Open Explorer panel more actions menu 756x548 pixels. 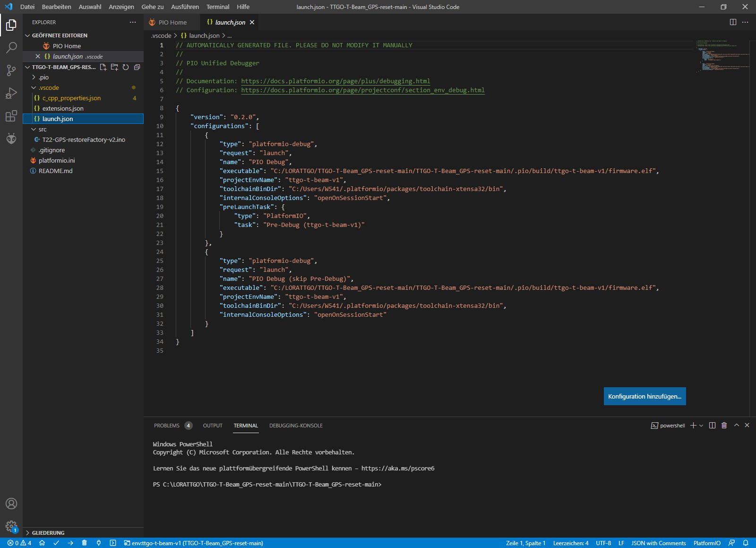point(133,22)
